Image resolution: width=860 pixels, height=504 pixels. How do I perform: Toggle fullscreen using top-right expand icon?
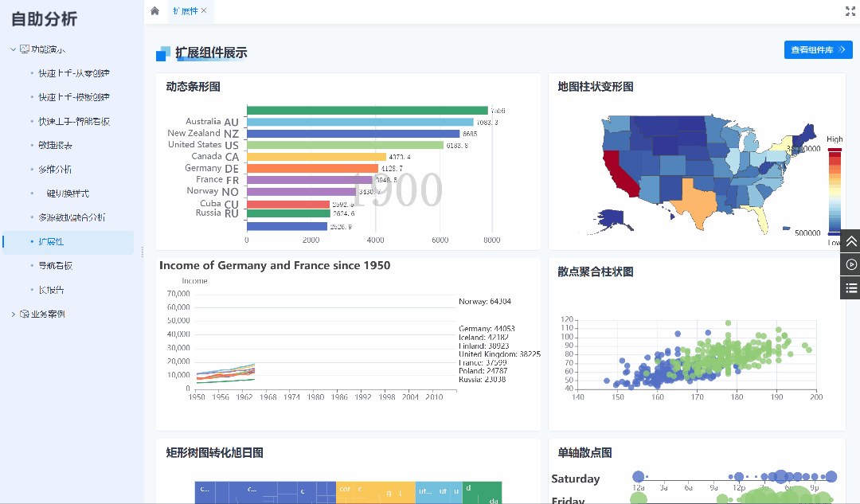click(850, 11)
